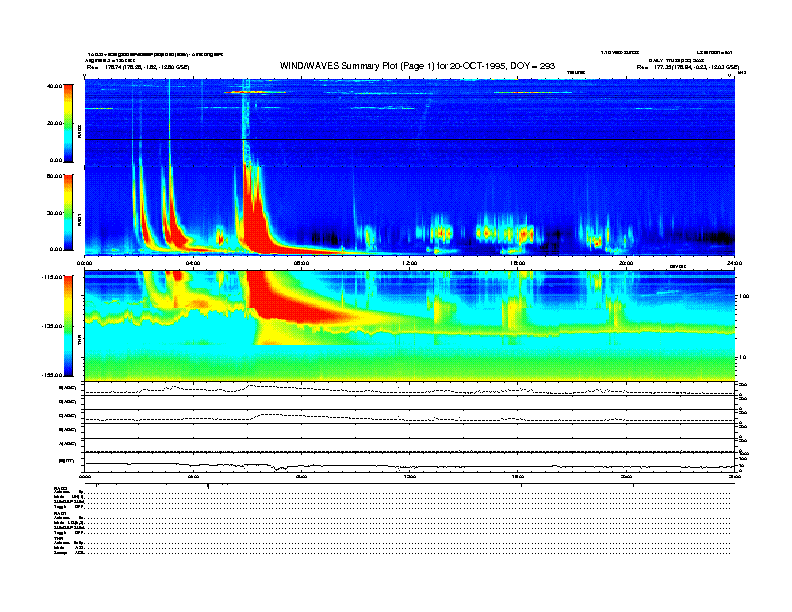The width and height of the screenshot is (792, 612).
Task: Click the 40.00 label on RAD2 scale
Action: [54, 86]
